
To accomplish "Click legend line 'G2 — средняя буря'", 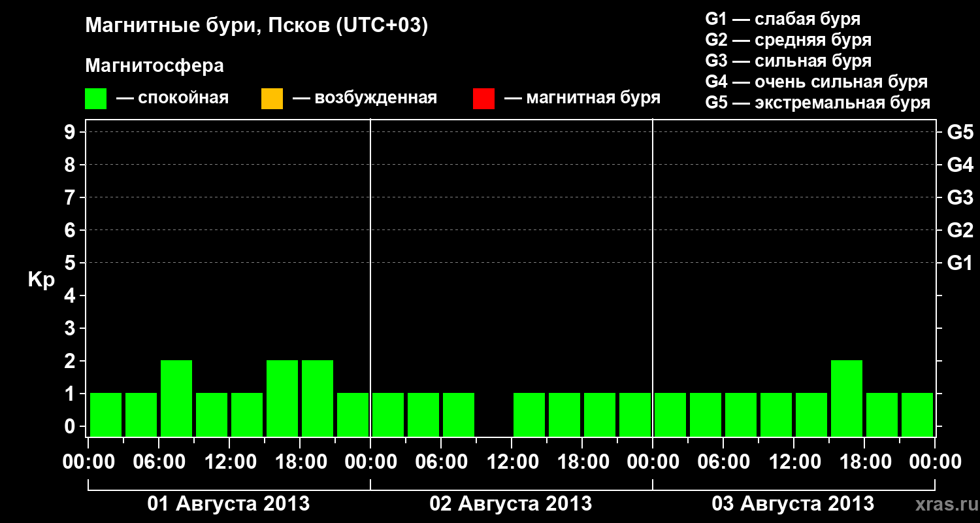I will tap(789, 40).
